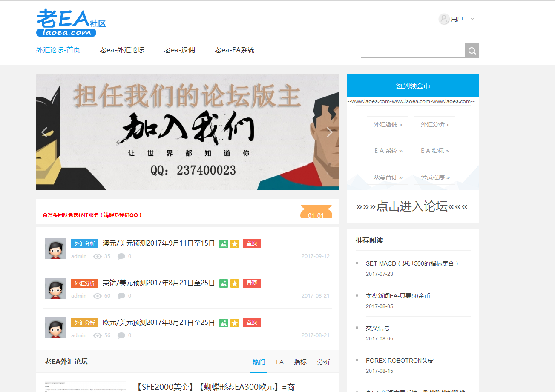555x392 pixels.
Task: Focus the search input field
Action: tap(413, 51)
